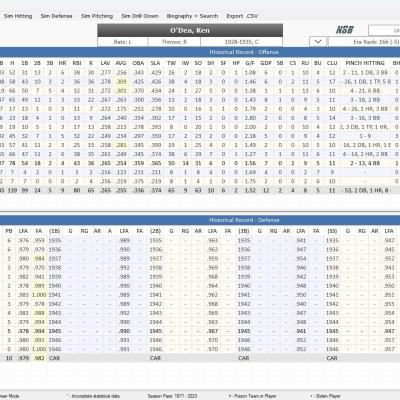This screenshot has width=400, height=400.
Task: Click the Poison Team or Player legend
Action: point(252,396)
